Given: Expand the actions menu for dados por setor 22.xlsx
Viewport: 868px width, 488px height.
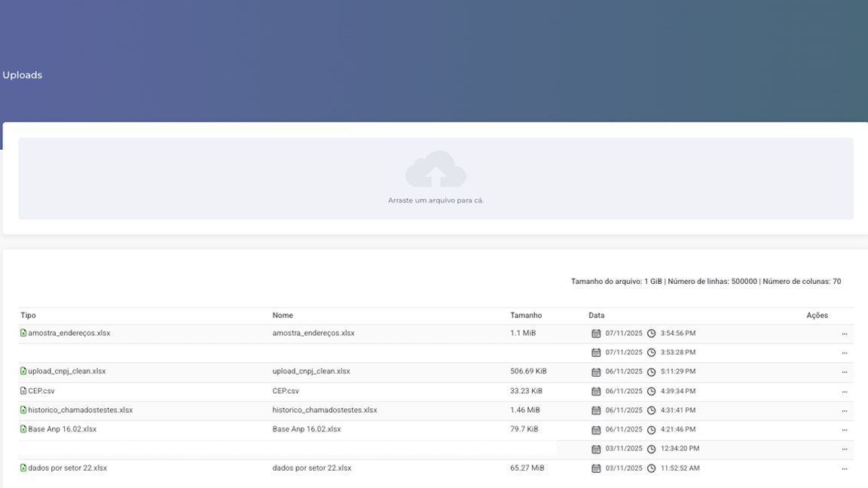Looking at the screenshot, I should coord(844,468).
